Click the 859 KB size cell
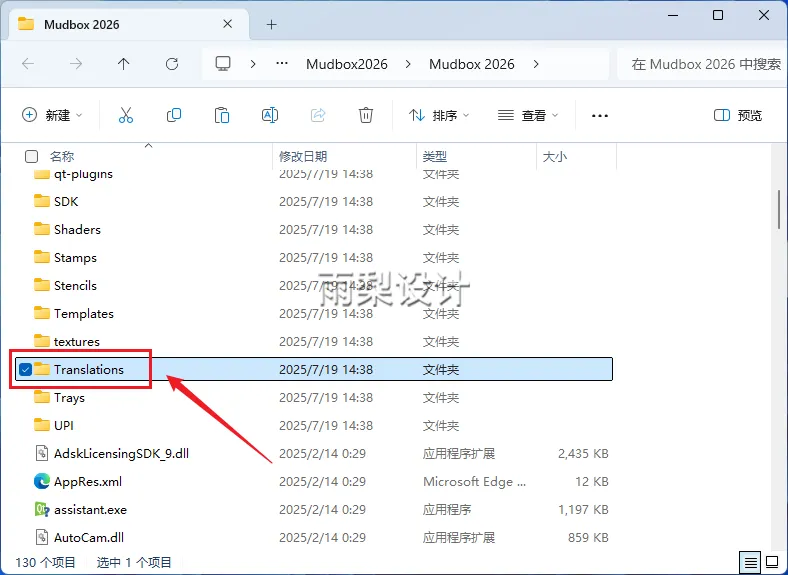 click(588, 537)
